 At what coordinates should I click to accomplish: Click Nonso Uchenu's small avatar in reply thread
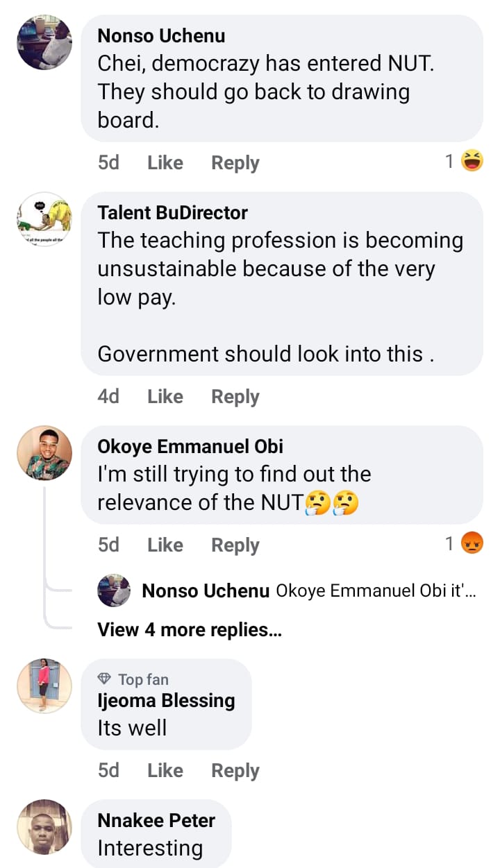click(x=115, y=590)
